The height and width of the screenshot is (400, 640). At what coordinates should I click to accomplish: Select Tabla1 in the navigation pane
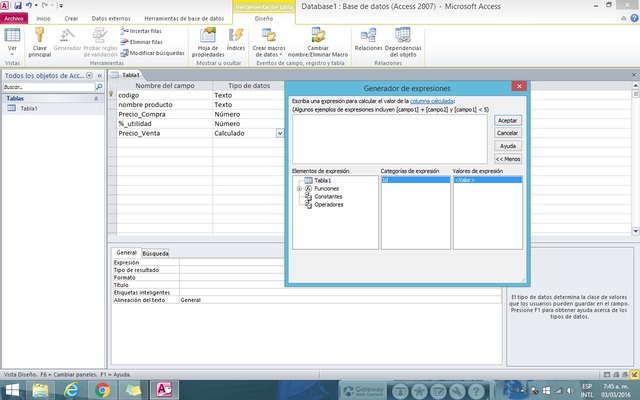pyautogui.click(x=29, y=108)
